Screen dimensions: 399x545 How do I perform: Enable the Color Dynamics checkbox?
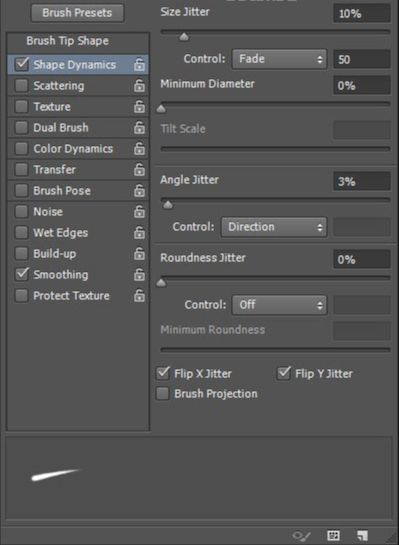[x=22, y=148]
